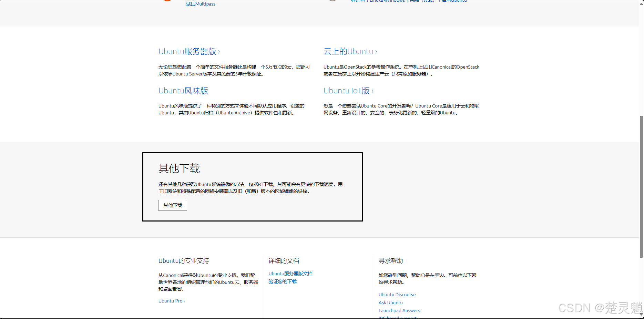Open the Ubuntu Pro link
The height and width of the screenshot is (319, 644).
pos(172,301)
